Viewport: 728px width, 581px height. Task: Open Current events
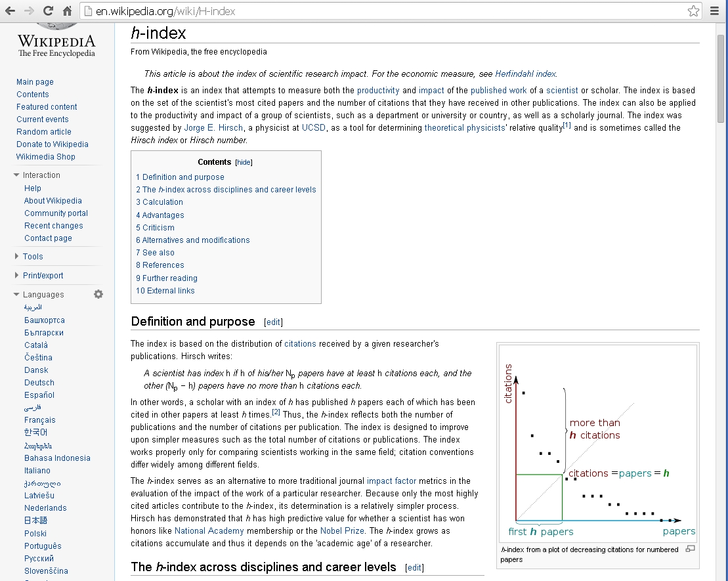point(42,119)
